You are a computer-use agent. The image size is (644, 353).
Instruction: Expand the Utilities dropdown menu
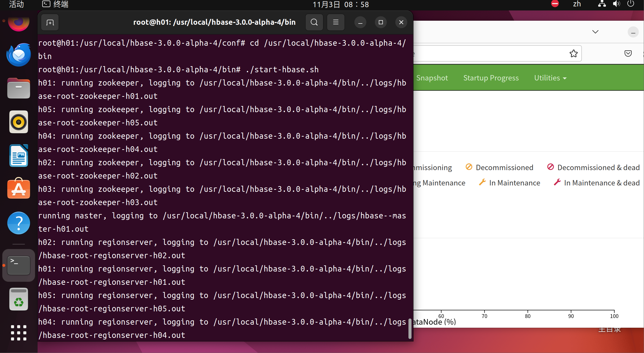(550, 78)
